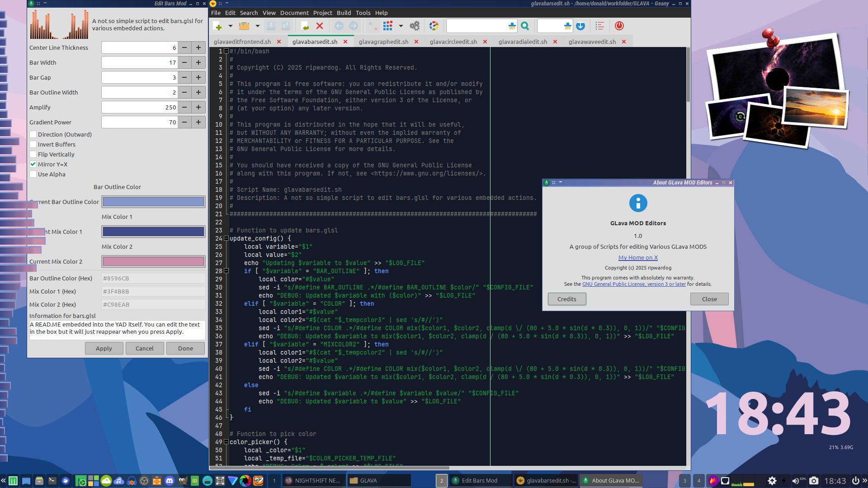Toggle the Use Alpha checkbox

click(x=33, y=174)
